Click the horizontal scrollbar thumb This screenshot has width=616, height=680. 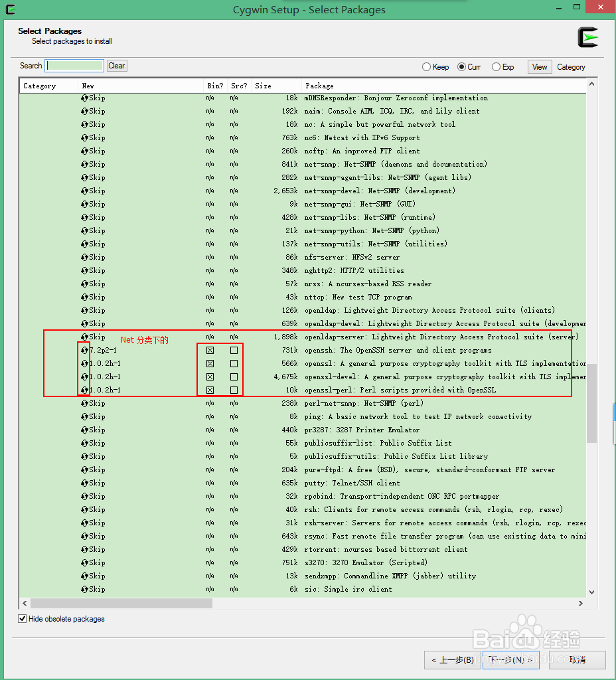pyautogui.click(x=121, y=603)
